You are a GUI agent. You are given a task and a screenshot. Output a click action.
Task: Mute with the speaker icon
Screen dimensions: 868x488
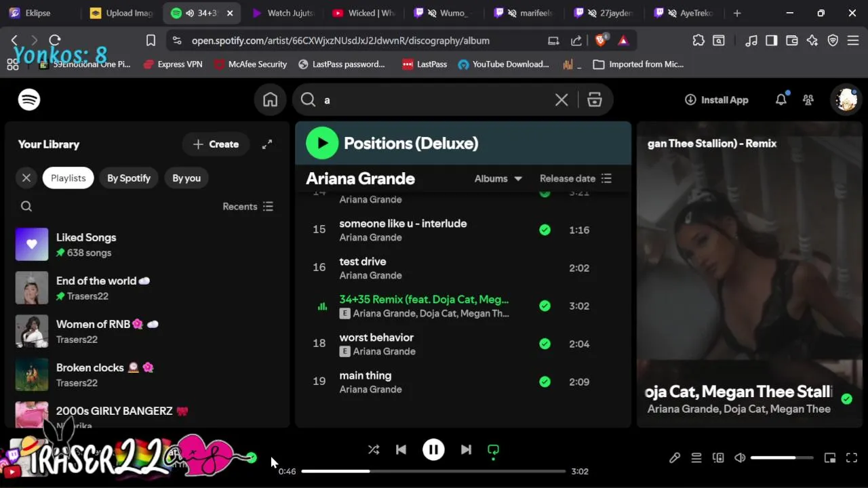click(740, 458)
